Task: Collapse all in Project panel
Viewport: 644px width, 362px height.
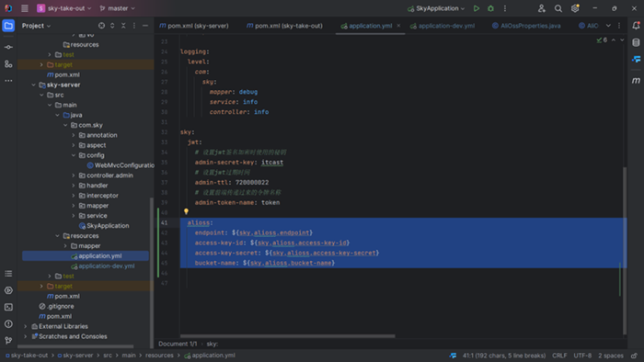Action: point(123,26)
